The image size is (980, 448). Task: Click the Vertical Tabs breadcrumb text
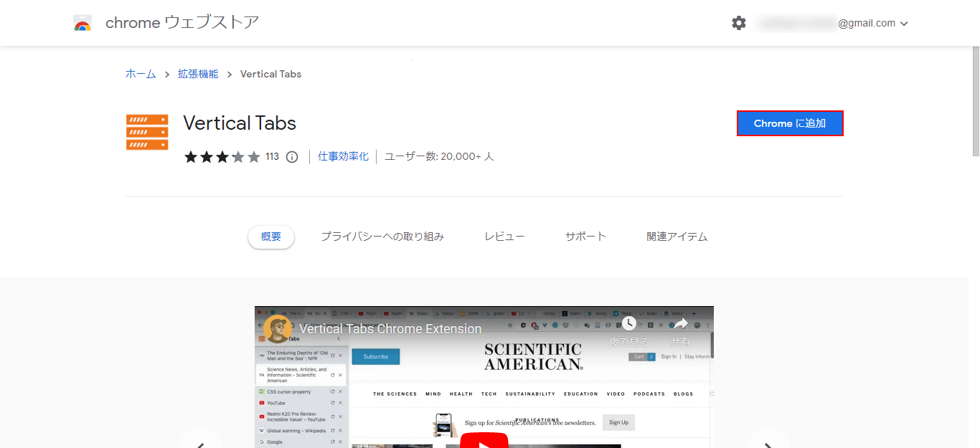click(270, 74)
